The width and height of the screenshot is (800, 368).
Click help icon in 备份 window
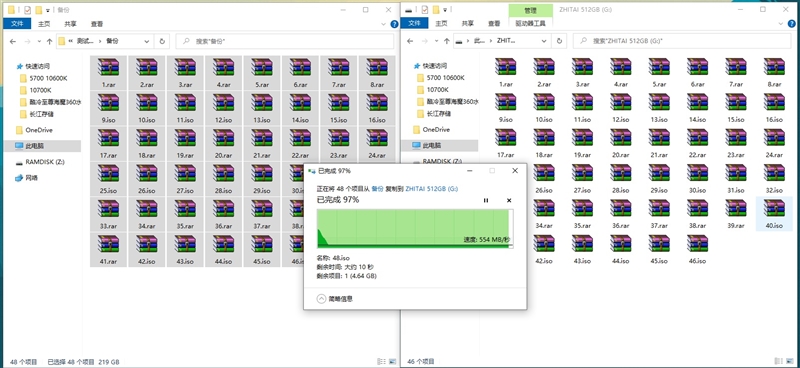pos(394,24)
